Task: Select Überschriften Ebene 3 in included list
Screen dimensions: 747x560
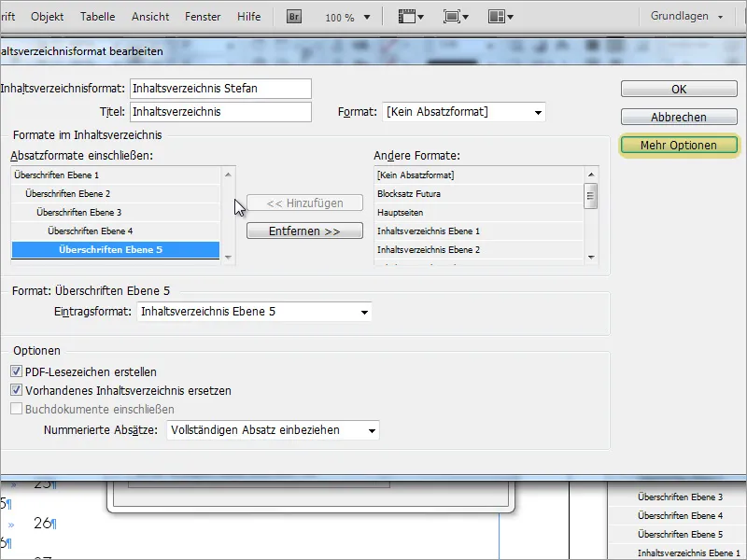Action: tap(115, 213)
